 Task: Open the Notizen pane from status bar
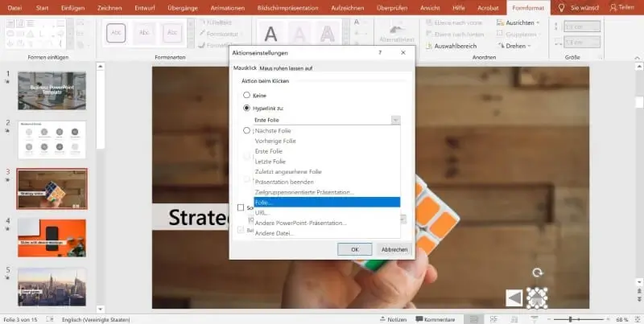click(392, 319)
